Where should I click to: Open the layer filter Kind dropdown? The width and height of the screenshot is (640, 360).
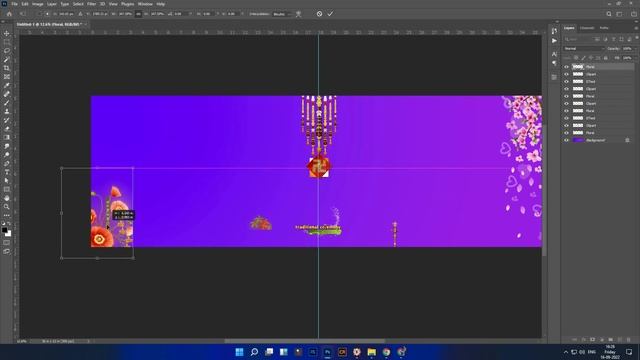(x=578, y=40)
